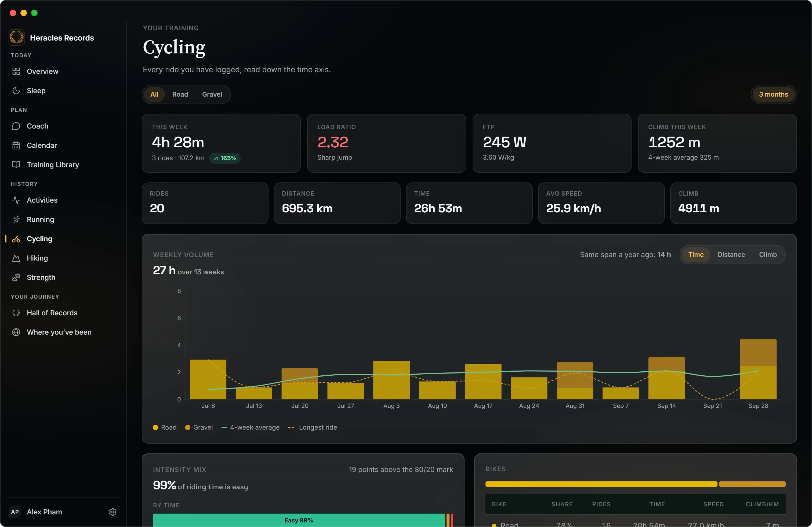This screenshot has width=812, height=527.
Task: Click the Strength dumbbell icon
Action: (16, 277)
